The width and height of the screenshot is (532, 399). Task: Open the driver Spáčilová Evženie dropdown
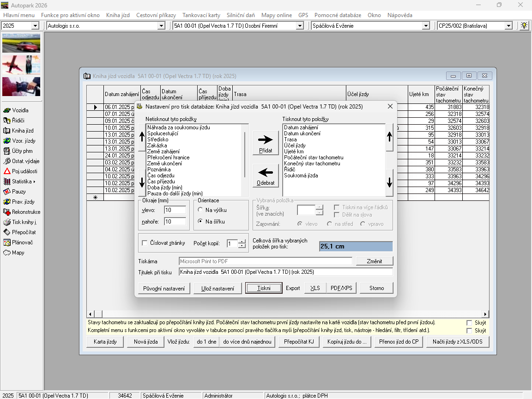(426, 26)
